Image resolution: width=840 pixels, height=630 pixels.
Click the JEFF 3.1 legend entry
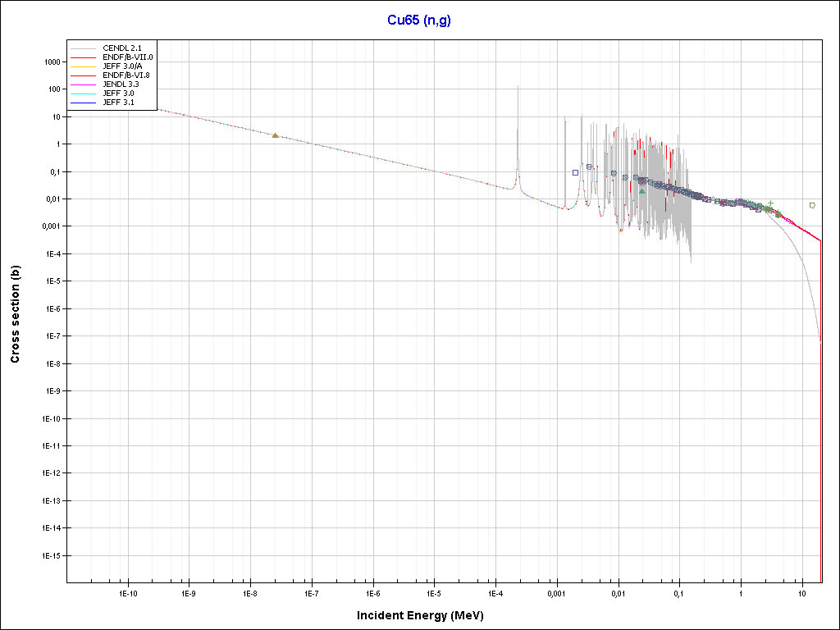coord(120,103)
